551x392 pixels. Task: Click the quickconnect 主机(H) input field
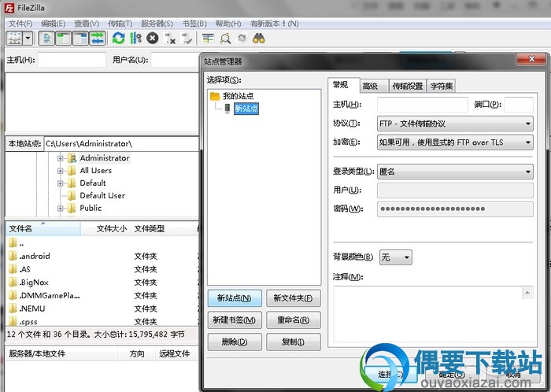(72, 60)
